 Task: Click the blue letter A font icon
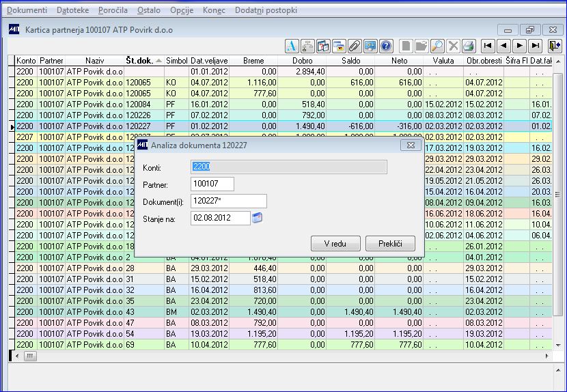(292, 46)
